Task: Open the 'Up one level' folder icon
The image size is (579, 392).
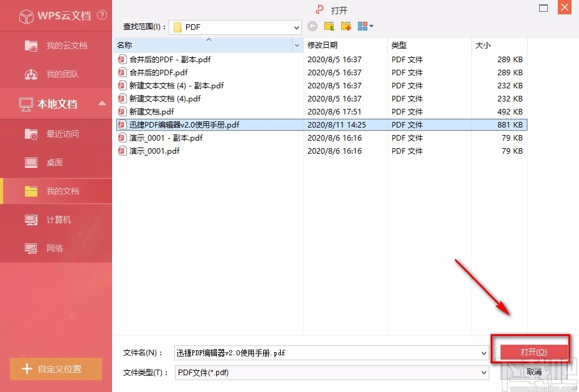Action: 329,26
